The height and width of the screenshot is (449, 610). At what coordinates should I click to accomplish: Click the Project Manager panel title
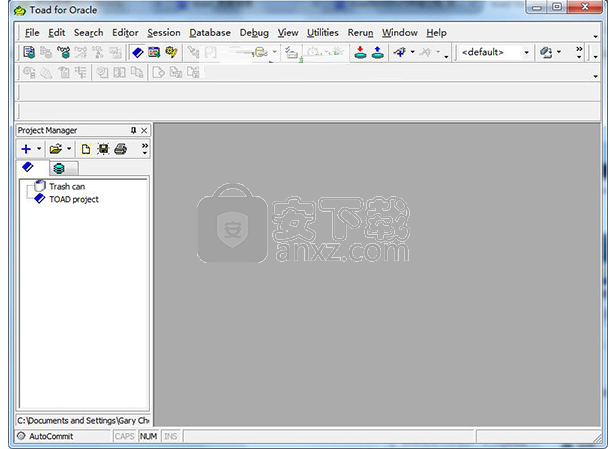47,130
